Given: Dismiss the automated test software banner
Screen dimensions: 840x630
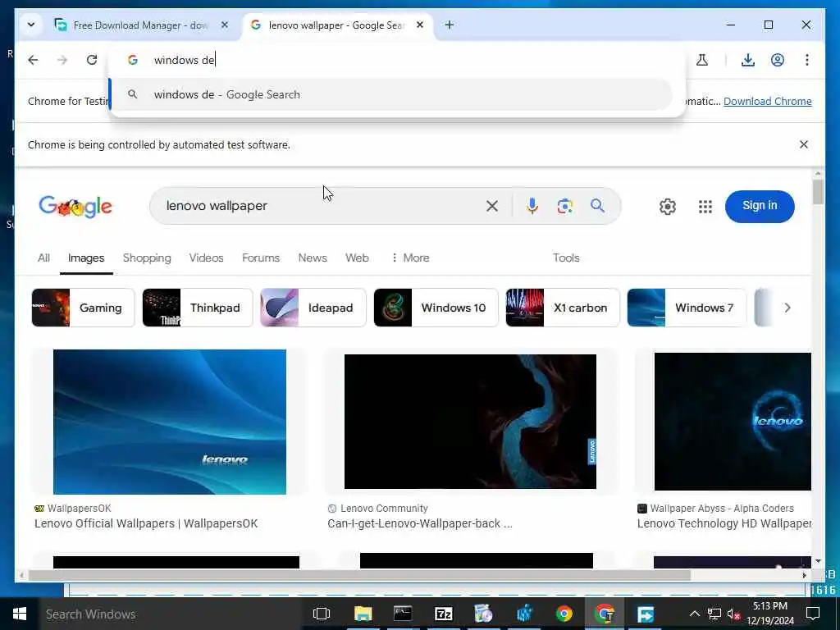Looking at the screenshot, I should pos(804,144).
